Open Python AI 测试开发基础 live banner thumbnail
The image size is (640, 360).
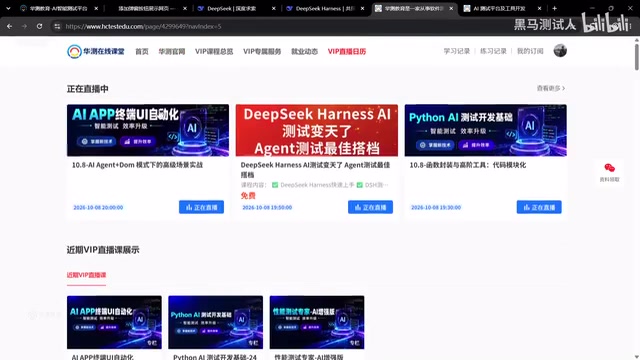tap(485, 130)
